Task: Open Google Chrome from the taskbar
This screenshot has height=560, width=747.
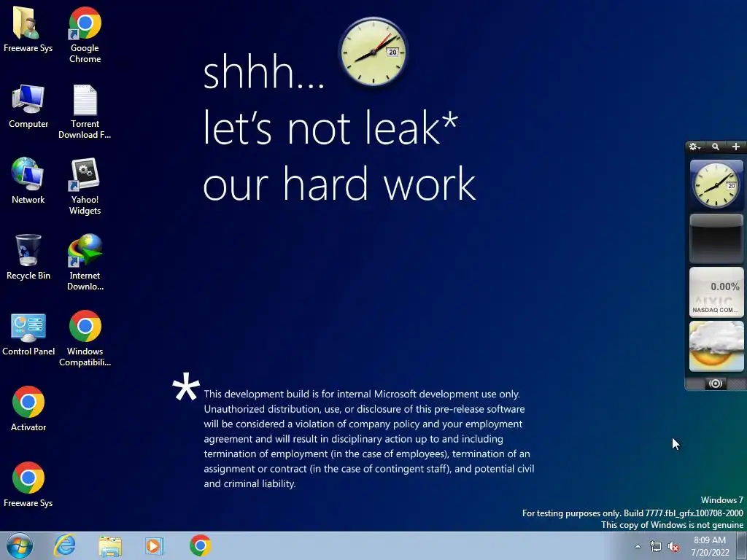Action: point(200,545)
